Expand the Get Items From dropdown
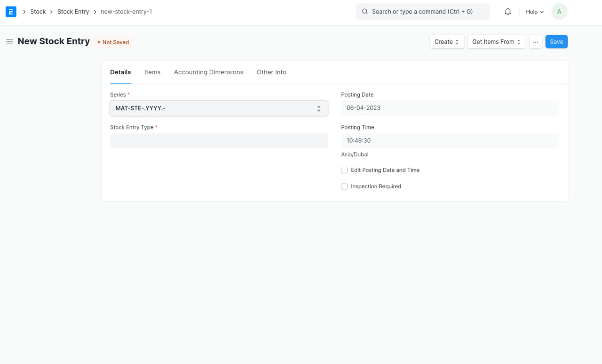Screen dimensions: 602x364 coord(496,41)
